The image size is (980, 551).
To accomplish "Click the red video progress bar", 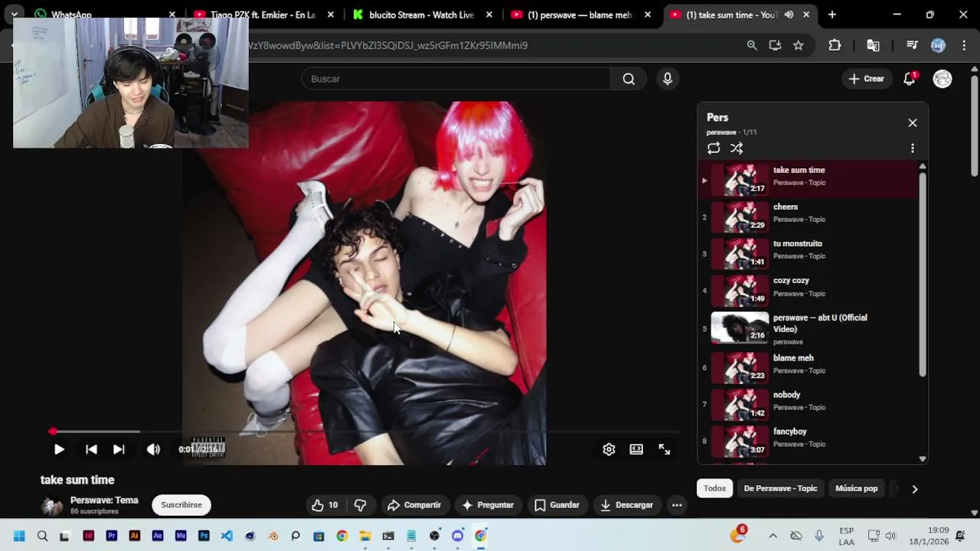I will 364,432.
